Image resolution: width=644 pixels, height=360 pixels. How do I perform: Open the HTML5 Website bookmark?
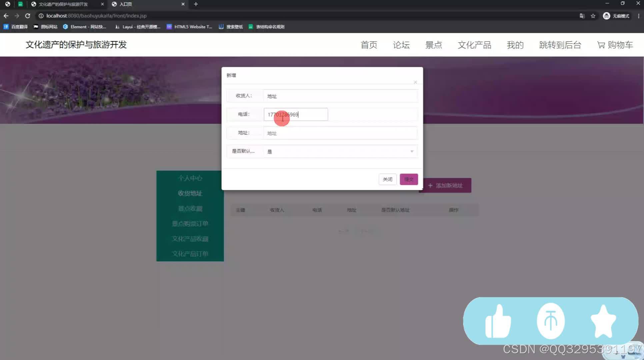tap(189, 27)
